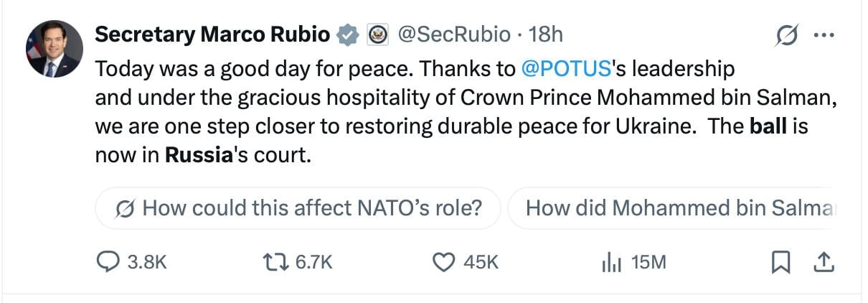868x303 pixels.
Task: Click the Secretary Marco Rubio display name
Action: [212, 34]
